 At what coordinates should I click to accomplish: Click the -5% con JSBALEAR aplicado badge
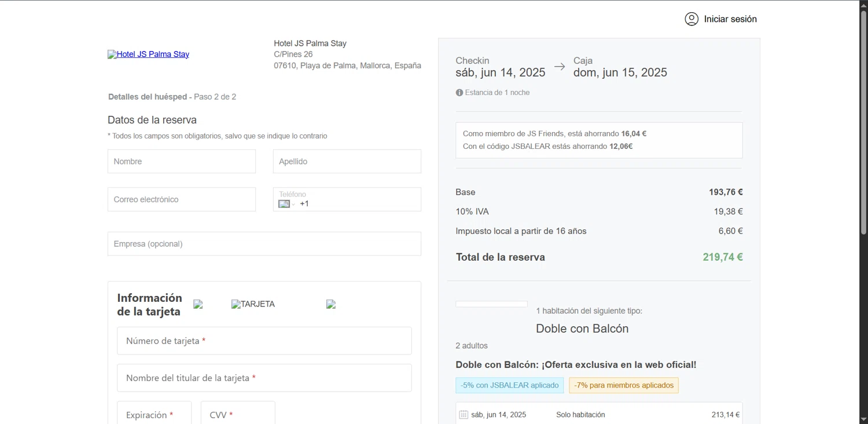(x=510, y=385)
